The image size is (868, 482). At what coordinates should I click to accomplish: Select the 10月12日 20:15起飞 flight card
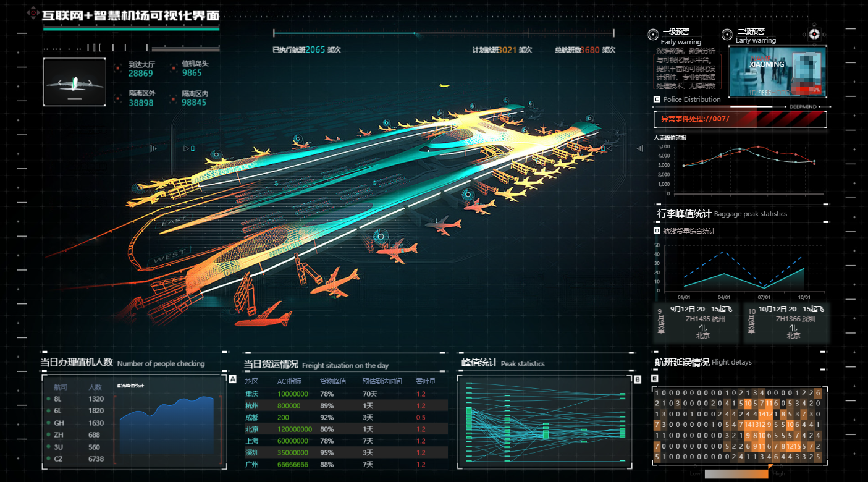(786, 322)
